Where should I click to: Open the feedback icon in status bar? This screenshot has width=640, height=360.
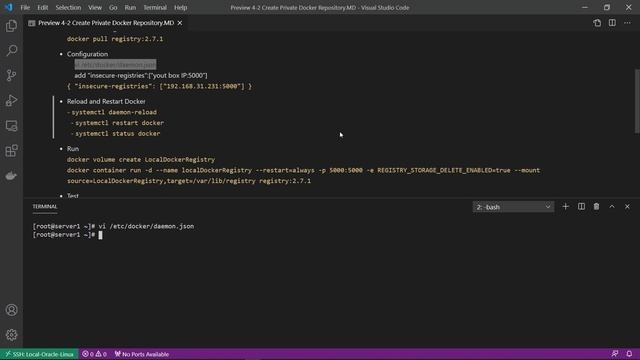[615, 354]
